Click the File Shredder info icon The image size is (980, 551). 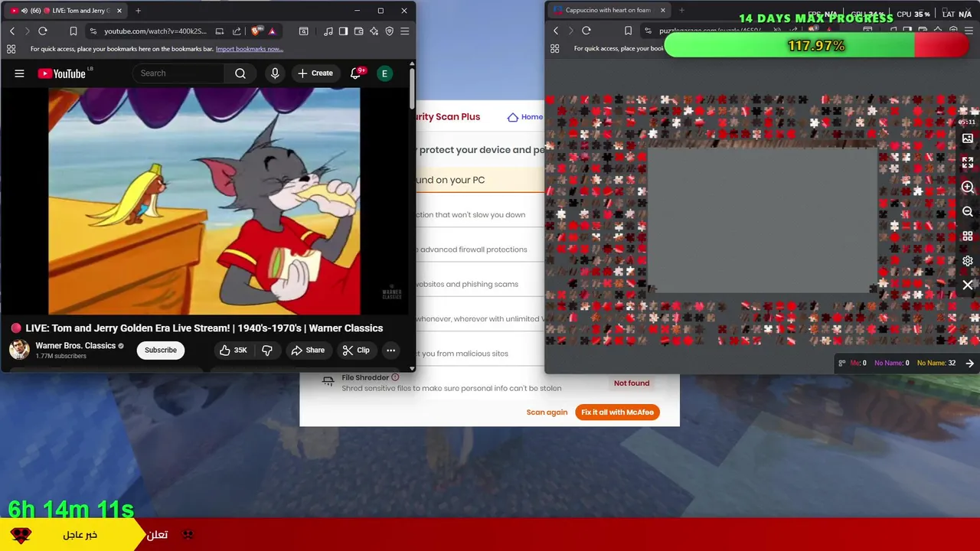(395, 377)
